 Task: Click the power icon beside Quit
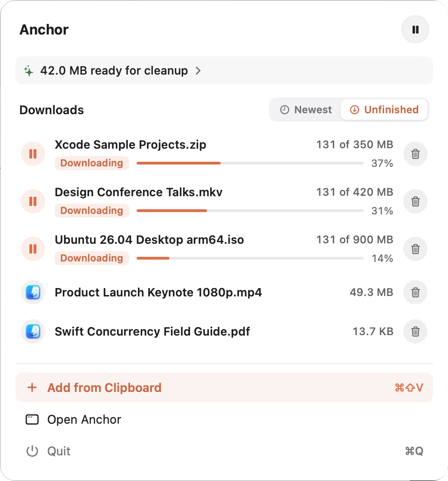click(x=32, y=451)
